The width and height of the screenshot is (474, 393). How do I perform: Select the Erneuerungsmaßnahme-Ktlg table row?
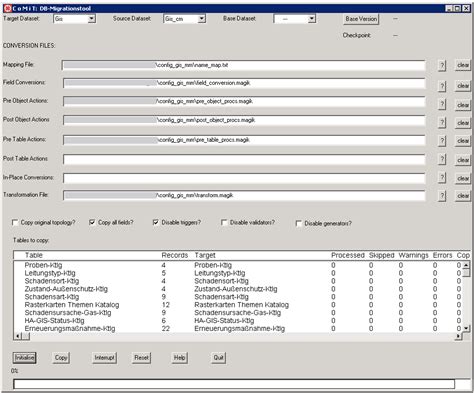pos(237,329)
